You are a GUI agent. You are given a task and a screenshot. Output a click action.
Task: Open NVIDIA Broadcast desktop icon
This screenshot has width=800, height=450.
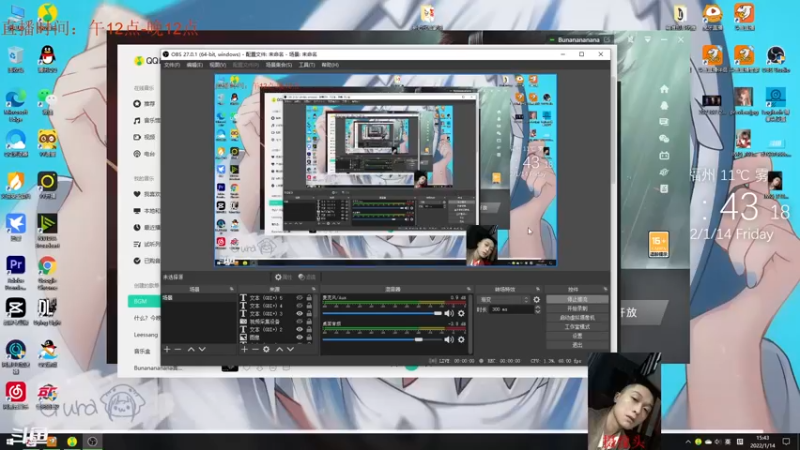(47, 231)
